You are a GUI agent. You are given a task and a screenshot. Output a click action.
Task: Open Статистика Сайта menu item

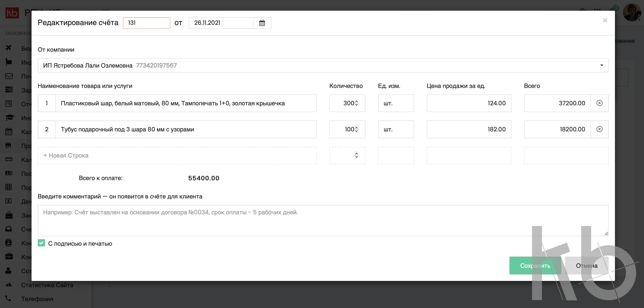(47, 285)
